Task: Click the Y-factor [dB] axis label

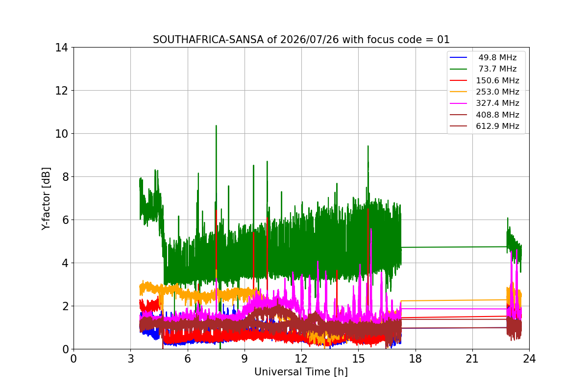Action: 46,198
